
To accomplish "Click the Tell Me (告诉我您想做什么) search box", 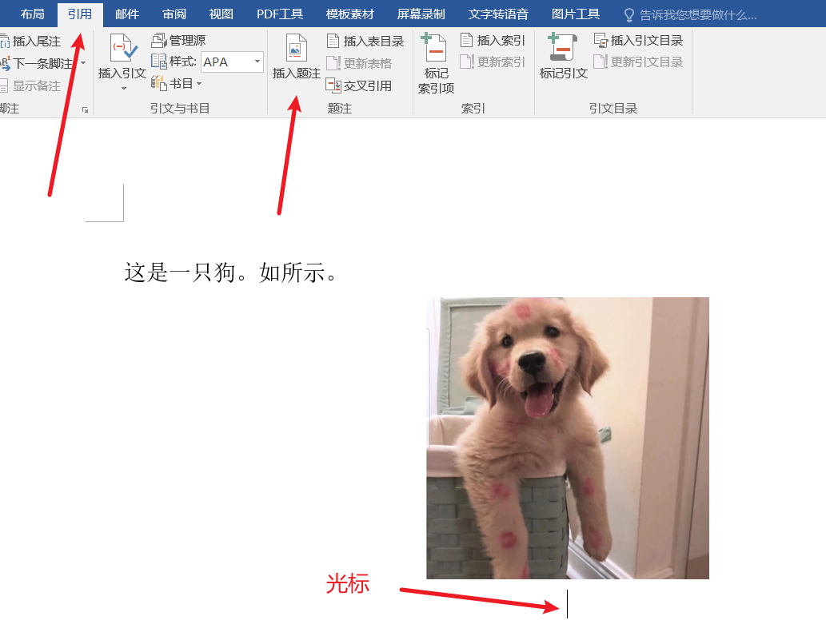I will pos(696,13).
